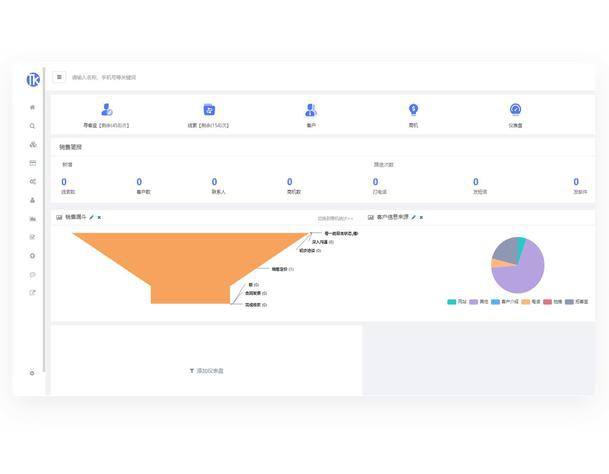Open settings gear at sidebar bottom
609x474 pixels.
click(32, 373)
